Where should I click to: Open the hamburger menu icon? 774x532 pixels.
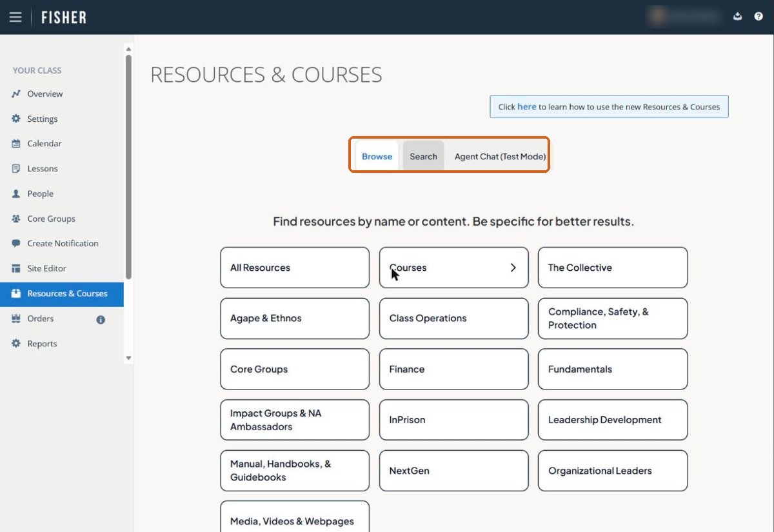(x=15, y=17)
